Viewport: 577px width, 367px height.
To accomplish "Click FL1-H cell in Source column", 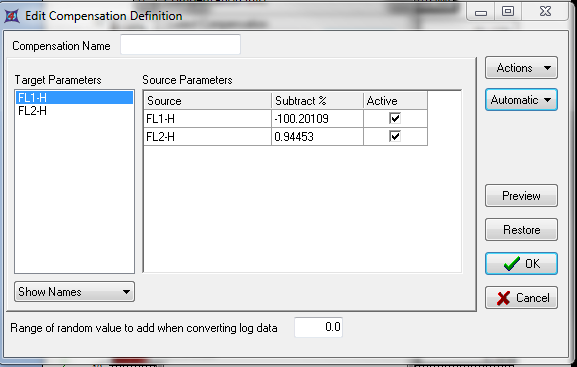I will pos(208,119).
